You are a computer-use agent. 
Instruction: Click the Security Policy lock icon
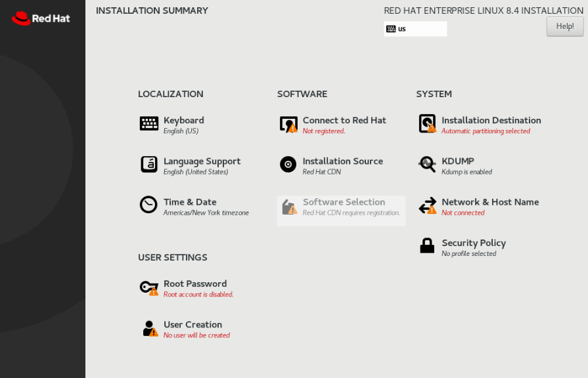427,246
